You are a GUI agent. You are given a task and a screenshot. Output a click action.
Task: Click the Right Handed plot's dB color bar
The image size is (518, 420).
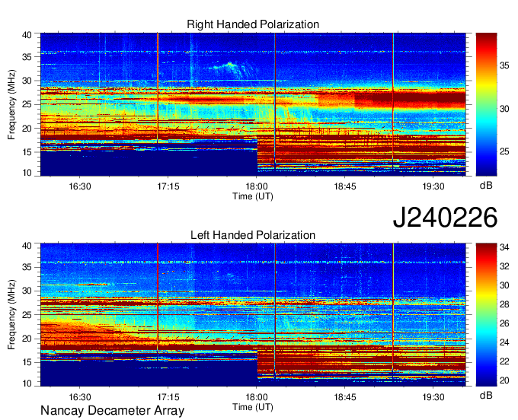pos(486,104)
